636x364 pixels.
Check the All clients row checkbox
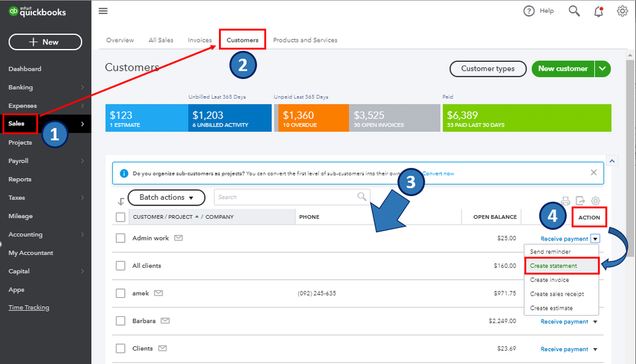coord(120,265)
